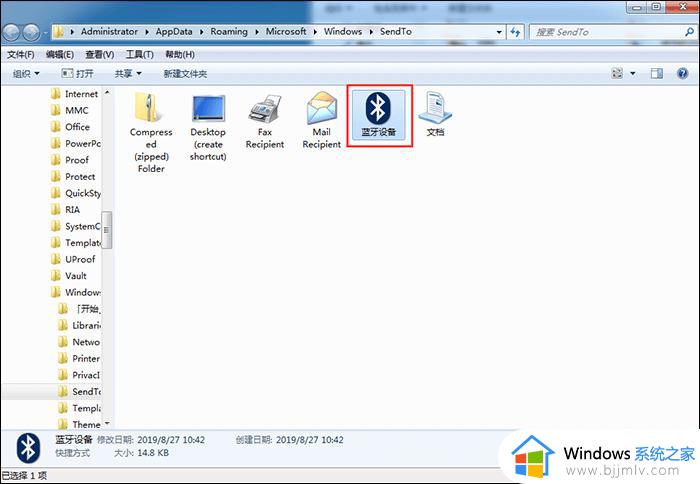Viewport: 700px width, 484px height.
Task: Click the Forward navigation arrow button
Action: (x=31, y=32)
